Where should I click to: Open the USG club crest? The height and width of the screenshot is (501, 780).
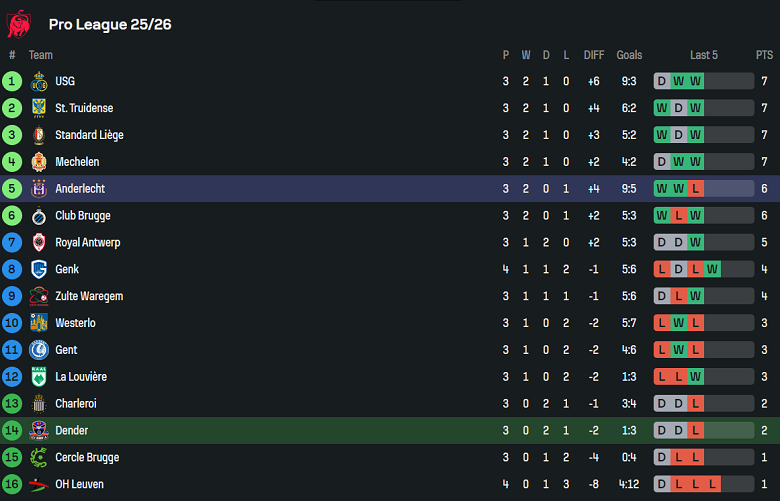(39, 82)
